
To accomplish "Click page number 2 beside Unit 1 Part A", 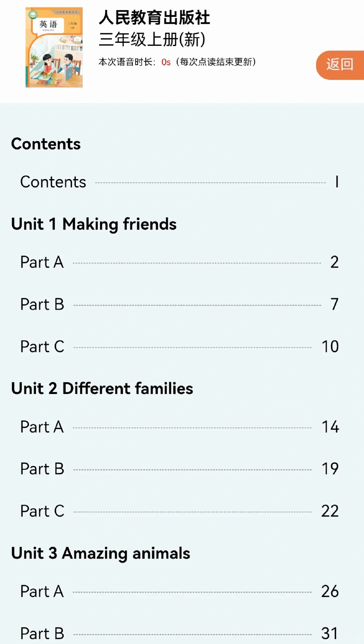I will pos(334,262).
